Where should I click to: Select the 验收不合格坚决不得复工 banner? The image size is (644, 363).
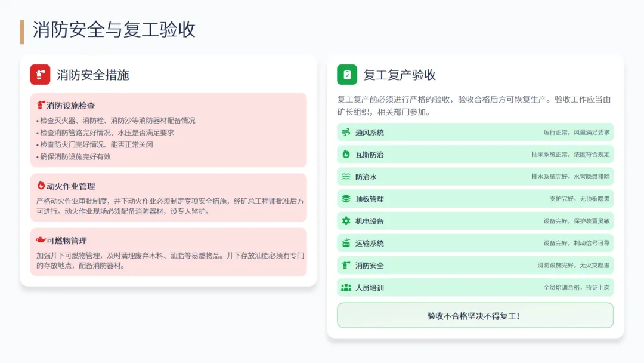(475, 316)
